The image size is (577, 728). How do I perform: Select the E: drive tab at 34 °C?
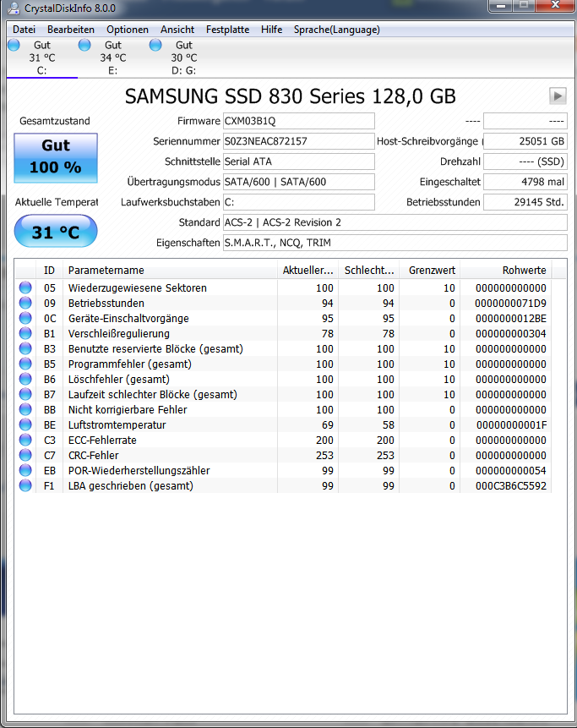[112, 58]
